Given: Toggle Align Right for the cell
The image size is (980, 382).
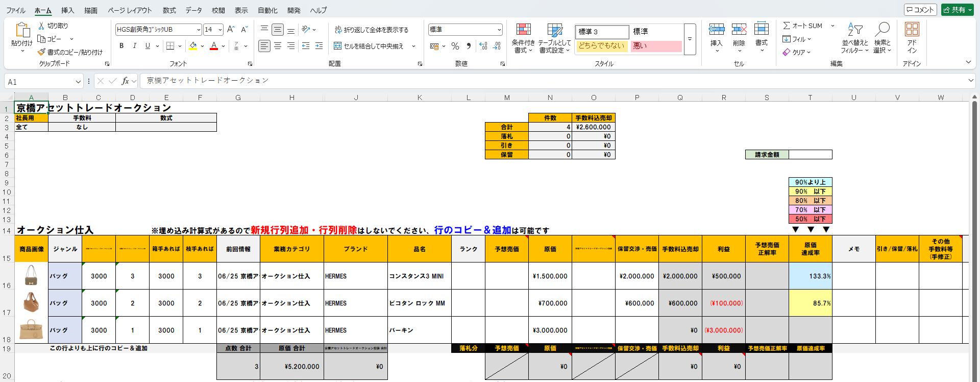Looking at the screenshot, I should tap(291, 46).
